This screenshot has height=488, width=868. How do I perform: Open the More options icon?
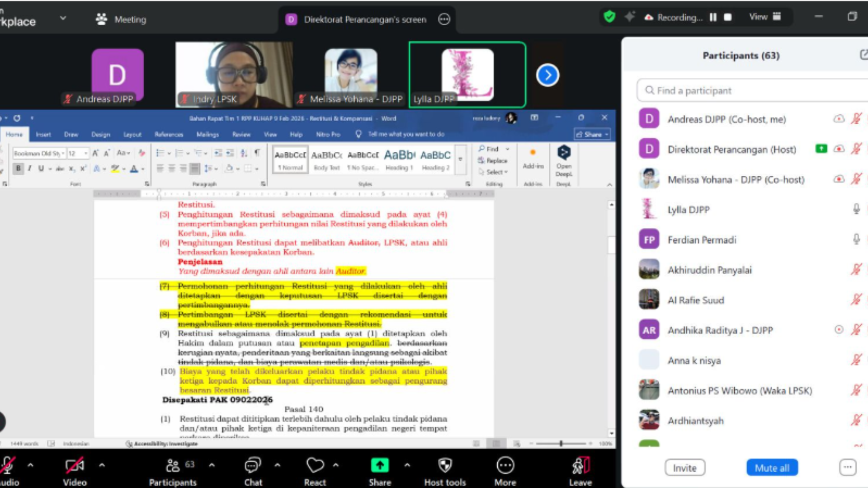[x=505, y=465]
